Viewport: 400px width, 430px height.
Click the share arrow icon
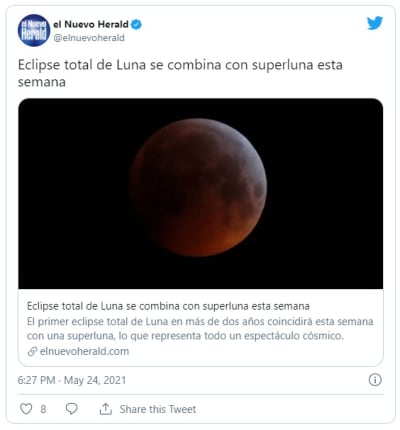(x=106, y=409)
